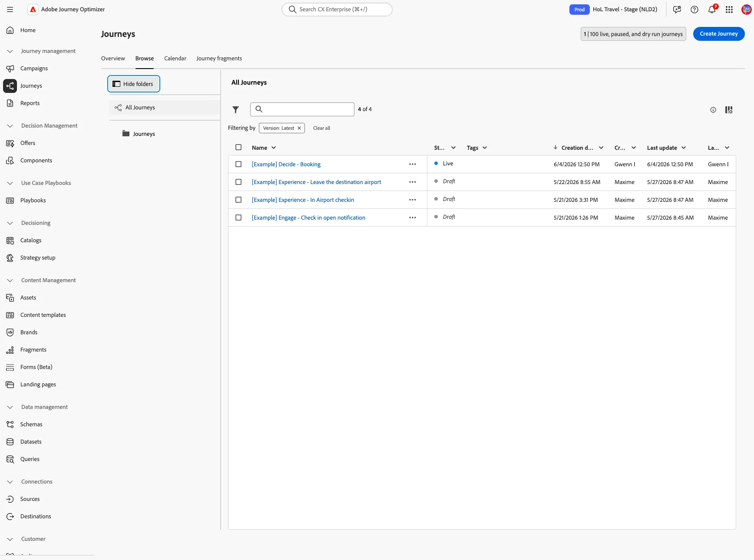Collapse the Journey management section

10,51
